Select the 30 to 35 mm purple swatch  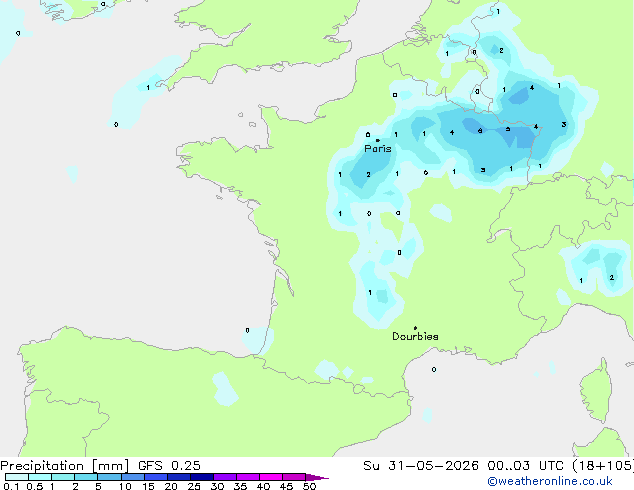[224, 477]
